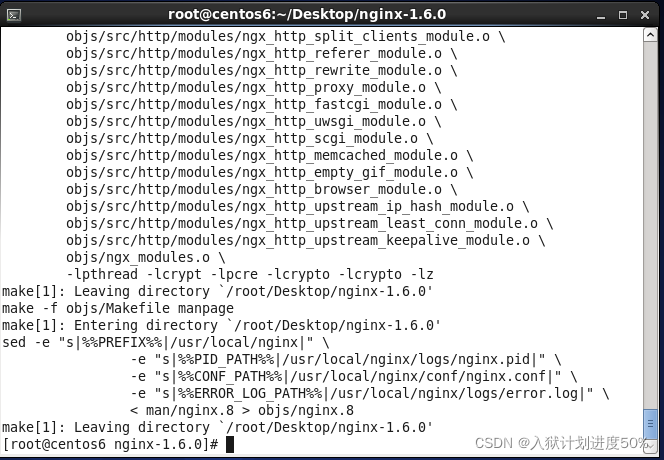The image size is (664, 460).
Task: Click the window title root@centos6:~/Desktop/nginx-1.6.0
Action: [x=307, y=14]
